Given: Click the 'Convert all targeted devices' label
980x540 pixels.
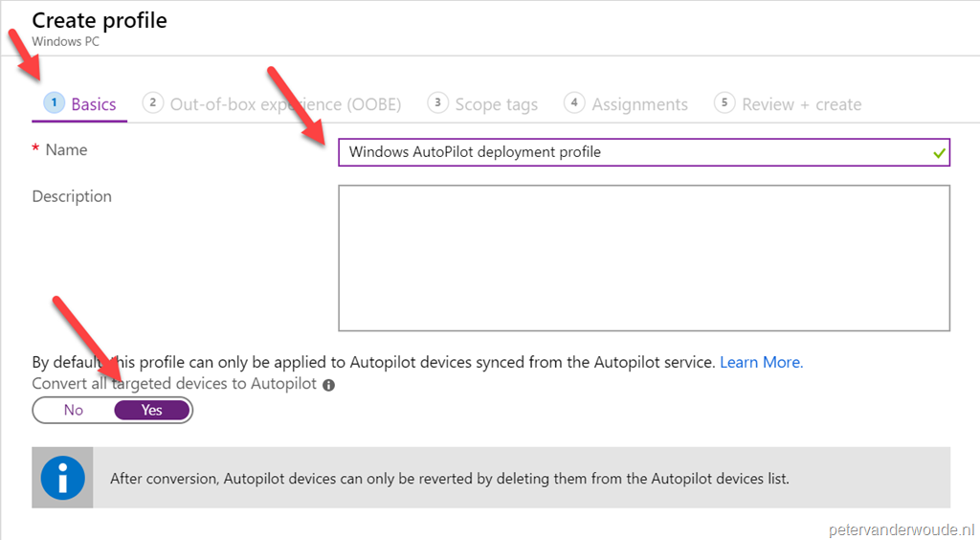Looking at the screenshot, I should 174,383.
